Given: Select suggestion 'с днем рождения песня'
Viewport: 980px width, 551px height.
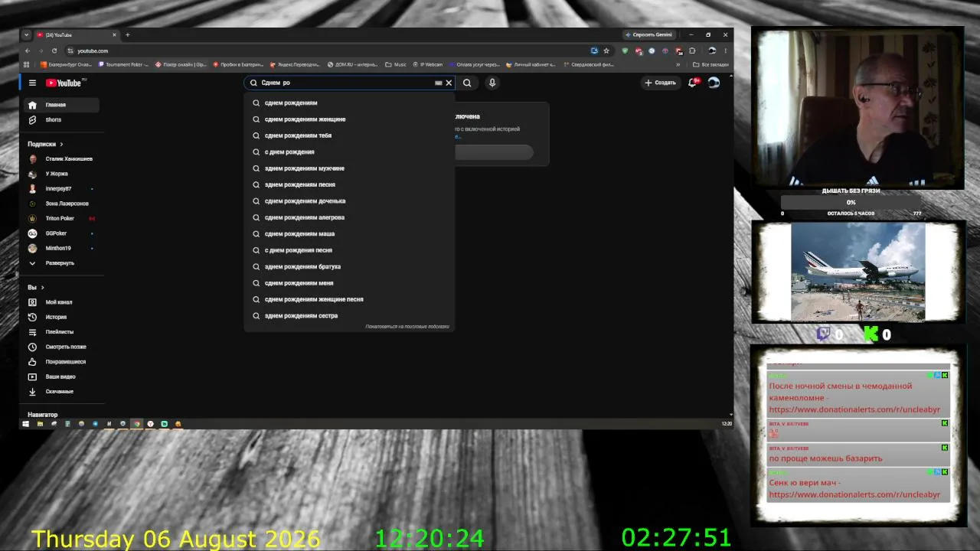Looking at the screenshot, I should pyautogui.click(x=349, y=250).
